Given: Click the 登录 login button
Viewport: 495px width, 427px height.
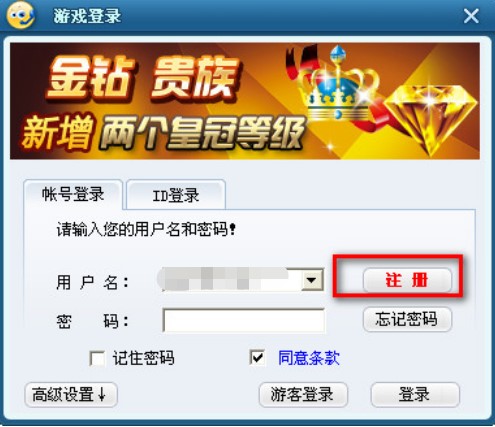Looking at the screenshot, I should click(x=415, y=395).
